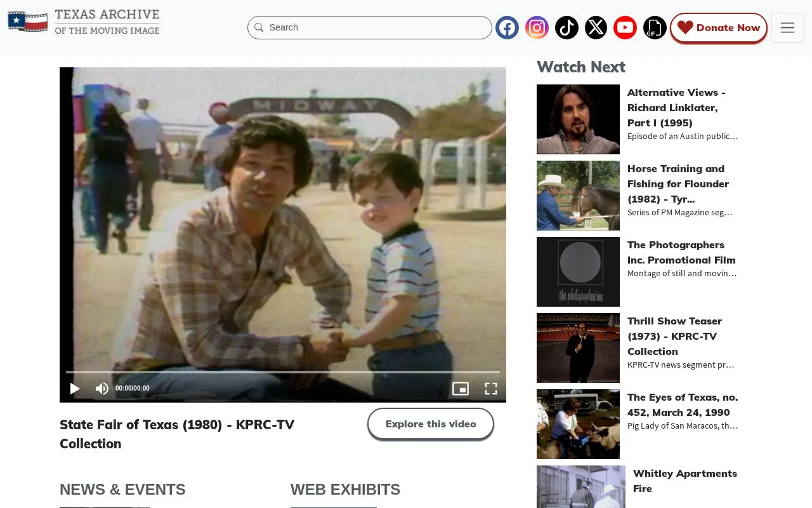Viewport: 812px width, 508px height.
Task: Click Explore this video button
Action: point(431,424)
